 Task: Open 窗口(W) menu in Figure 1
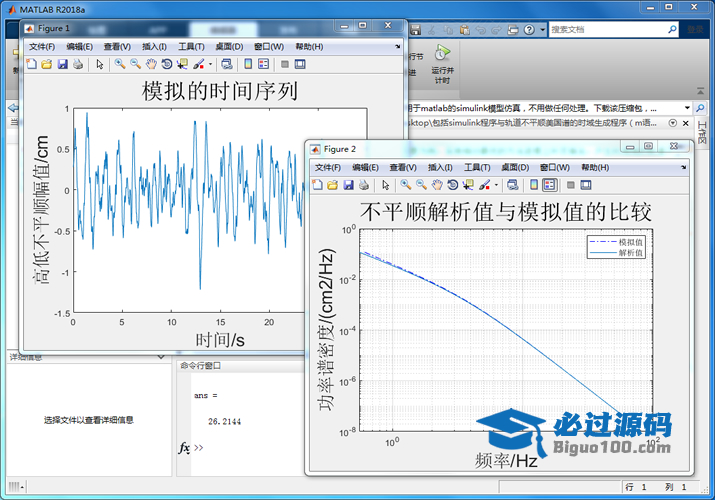[x=269, y=46]
